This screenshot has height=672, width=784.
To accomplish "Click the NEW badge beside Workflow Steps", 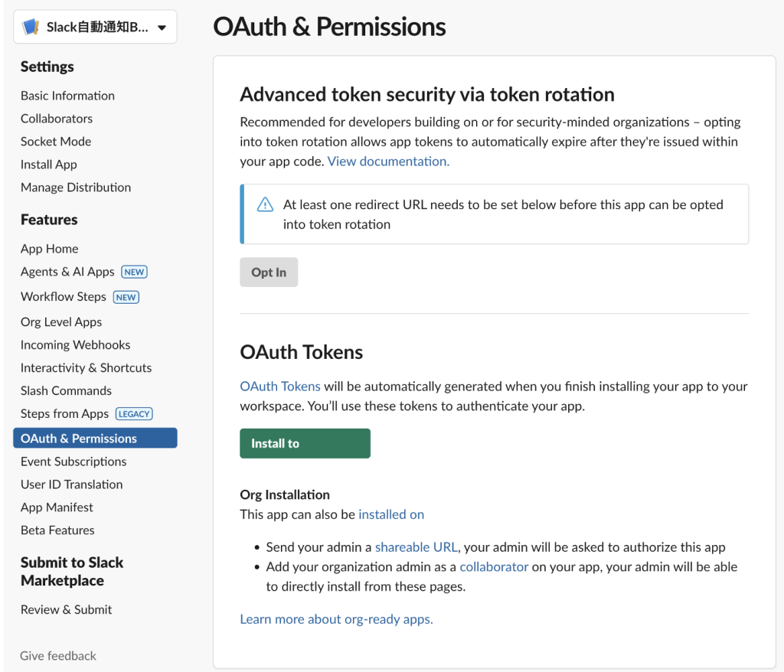I will point(126,297).
